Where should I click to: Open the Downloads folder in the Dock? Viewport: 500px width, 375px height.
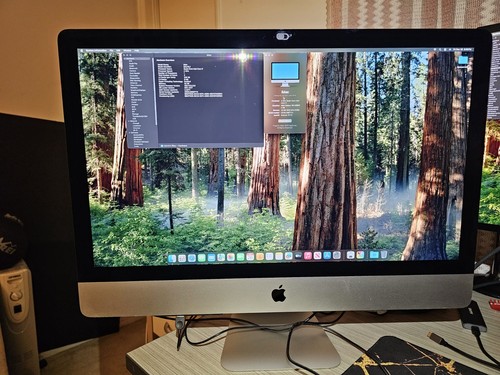(374, 255)
